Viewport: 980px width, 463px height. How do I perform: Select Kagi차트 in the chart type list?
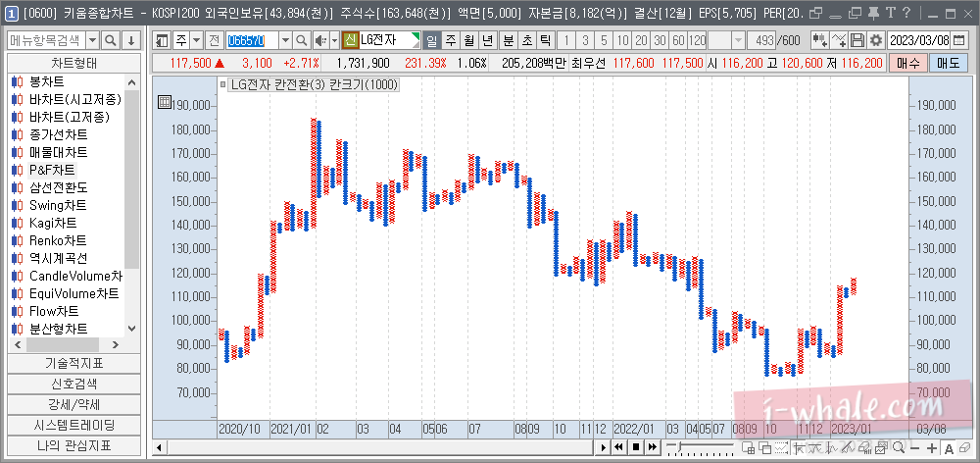pyautogui.click(x=53, y=223)
